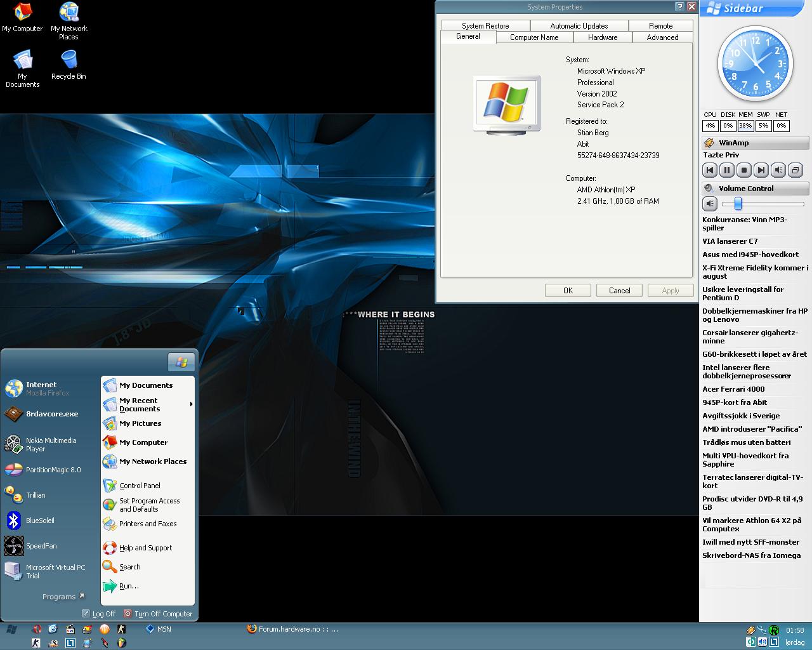Click Winamp icon in system tray
Image resolution: width=812 pixels, height=650 pixels.
click(750, 630)
